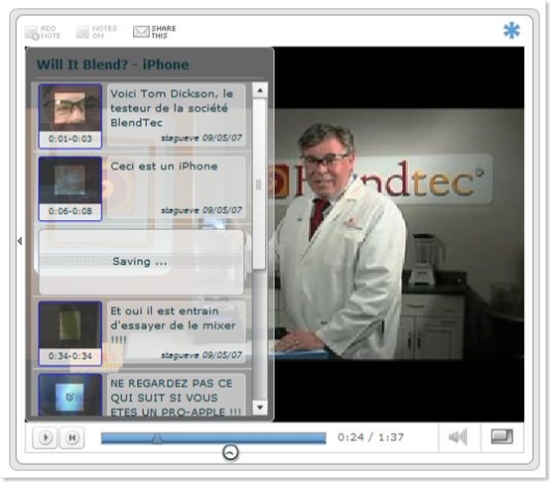
Task: Click the timeline playhead triangle marker
Action: 157,439
